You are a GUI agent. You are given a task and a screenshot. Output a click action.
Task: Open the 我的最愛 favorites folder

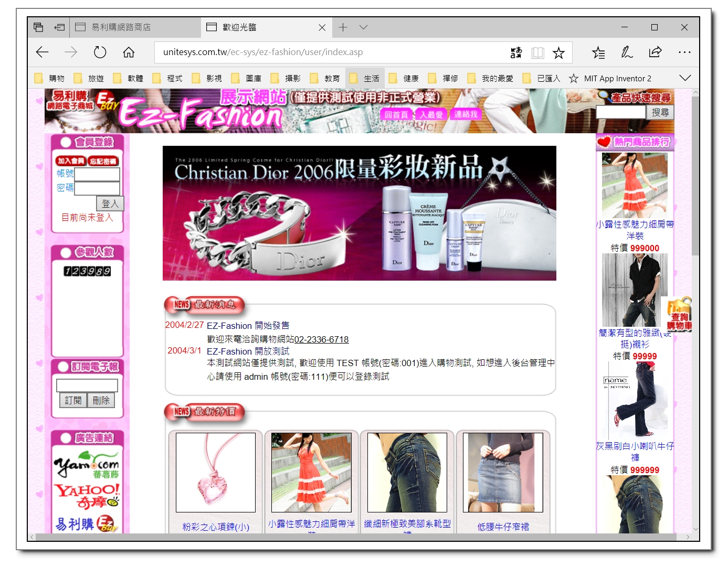490,79
